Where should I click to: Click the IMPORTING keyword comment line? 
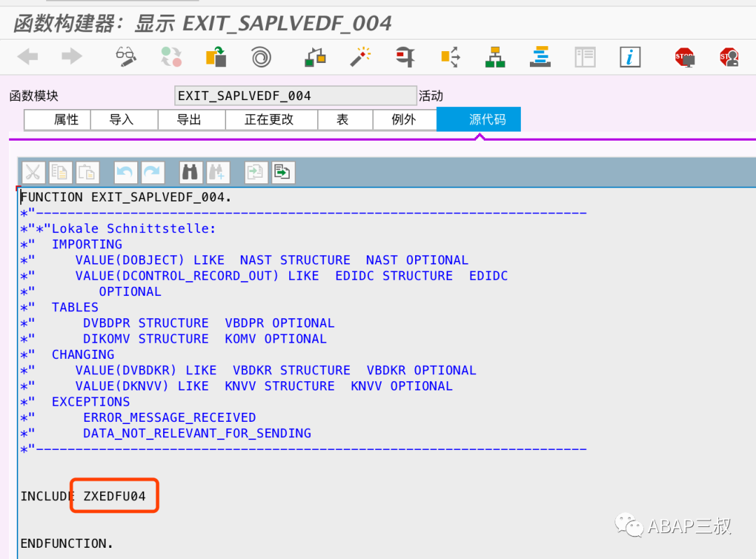tap(71, 244)
